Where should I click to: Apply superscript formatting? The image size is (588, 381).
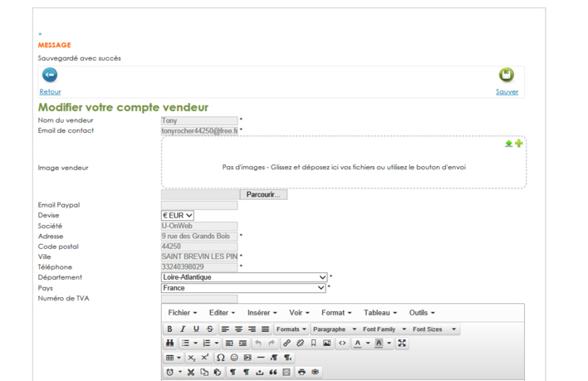(x=205, y=358)
